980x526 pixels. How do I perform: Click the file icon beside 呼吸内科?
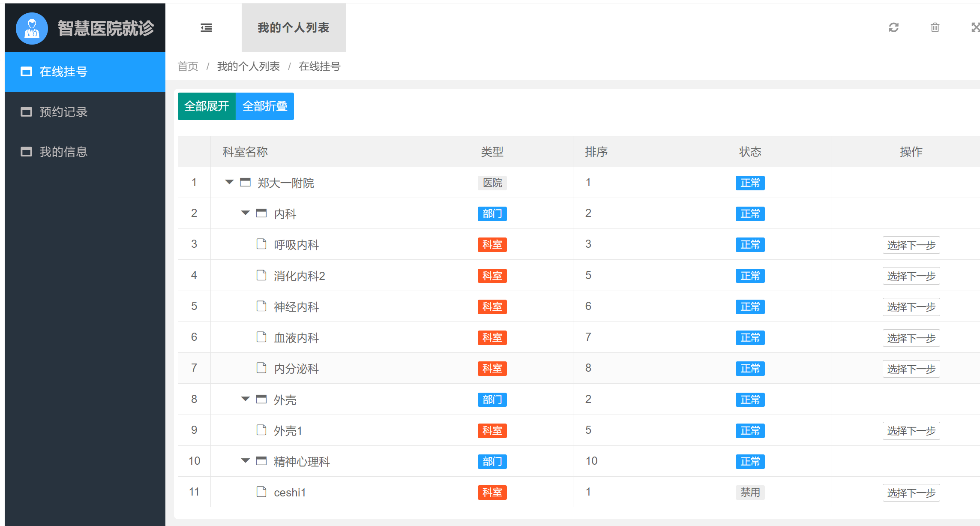[x=261, y=244]
